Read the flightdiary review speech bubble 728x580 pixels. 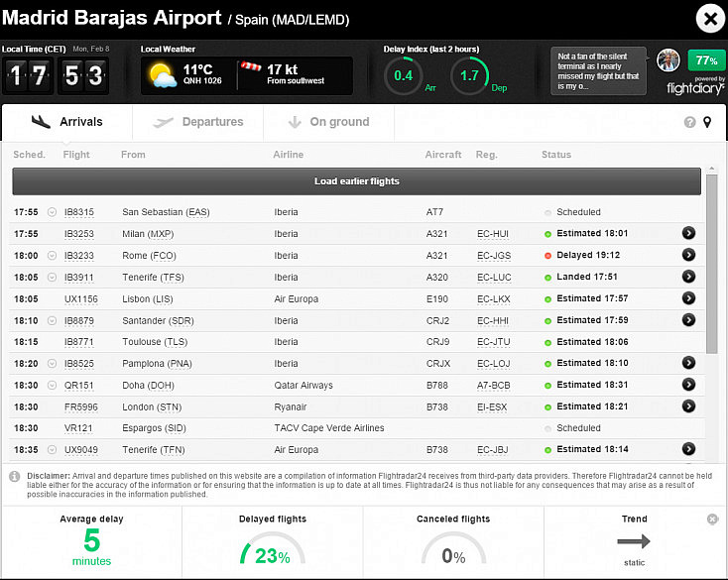(598, 71)
